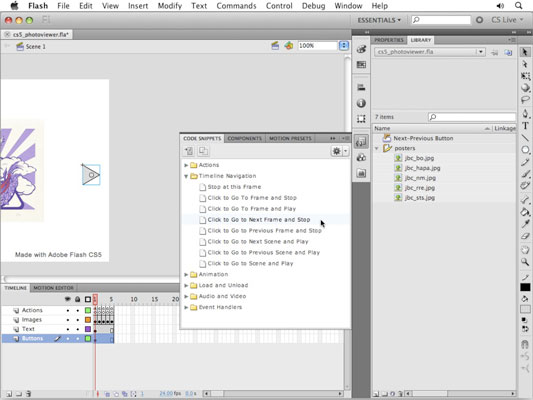Select the Selection arrow tool
533x400 pixels.
point(525,52)
